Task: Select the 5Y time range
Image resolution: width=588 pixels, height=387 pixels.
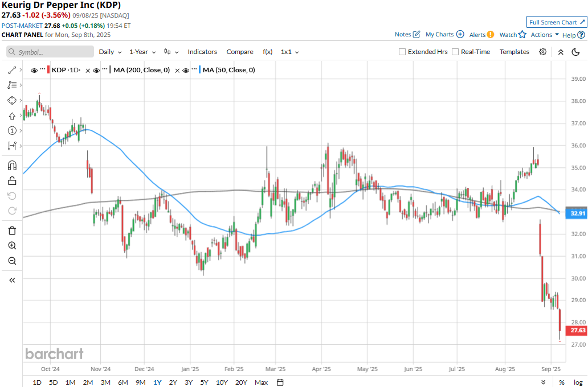Action: (x=204, y=382)
